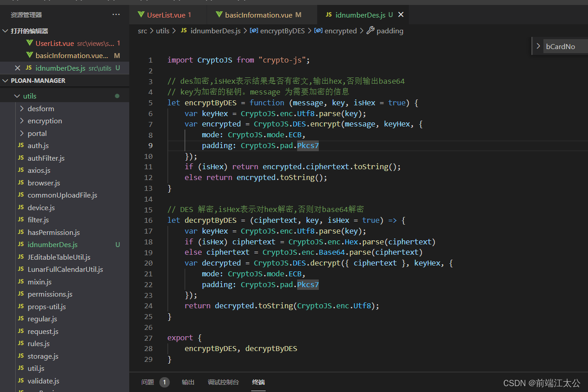The width and height of the screenshot is (588, 392).
Task: Open the explorer panel's more actions ellipsis
Action: [116, 15]
